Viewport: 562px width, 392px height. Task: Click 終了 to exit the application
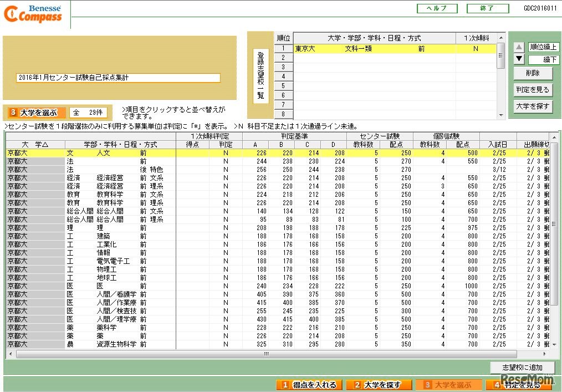[487, 8]
